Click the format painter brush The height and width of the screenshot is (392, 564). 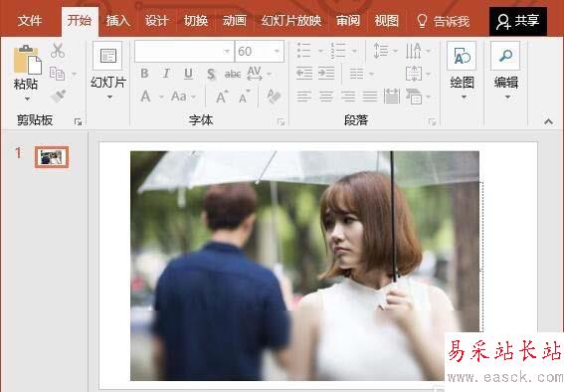[x=58, y=97]
